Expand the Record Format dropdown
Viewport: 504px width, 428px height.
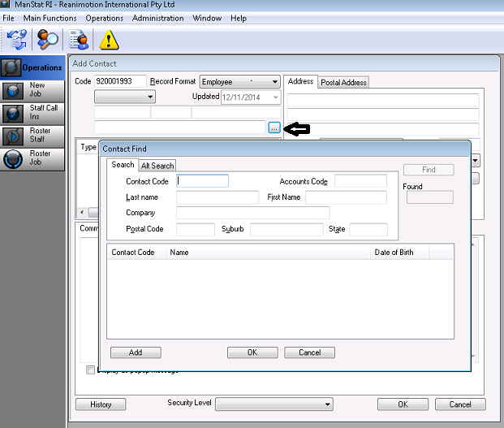point(275,82)
